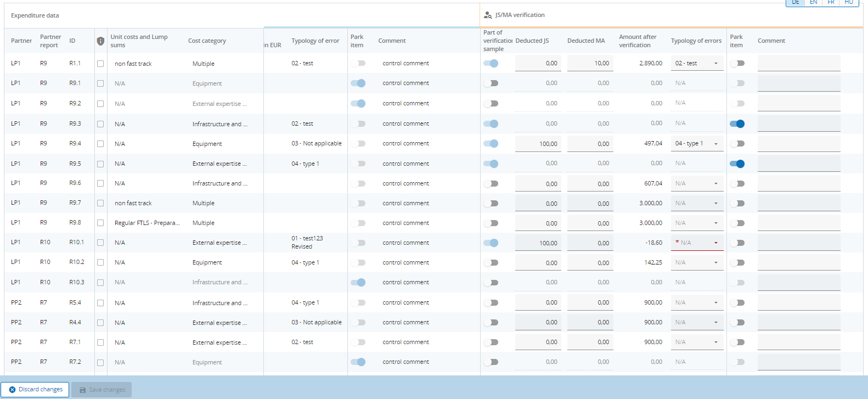Click the floppy disk icon in Save changes
This screenshot has width=868, height=399.
[83, 390]
